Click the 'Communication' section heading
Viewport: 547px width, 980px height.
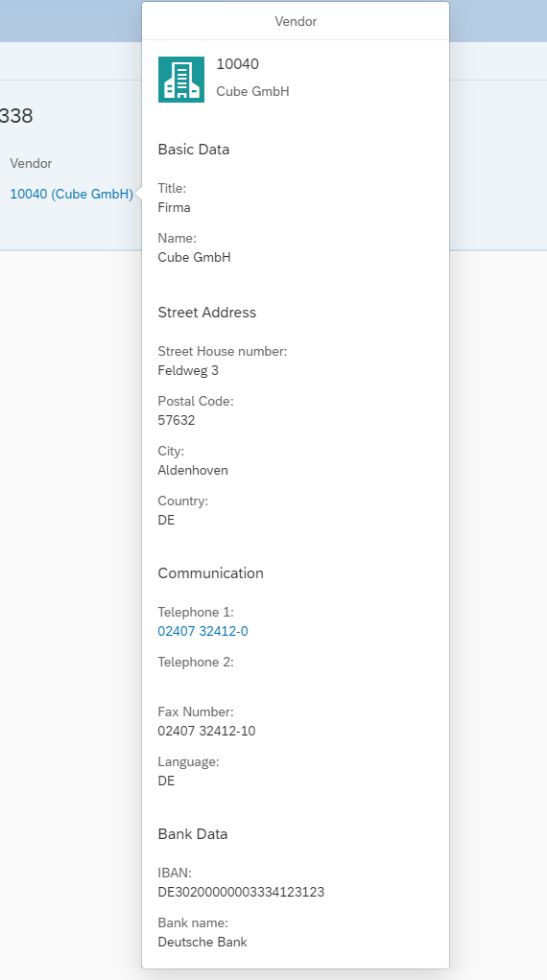[211, 573]
